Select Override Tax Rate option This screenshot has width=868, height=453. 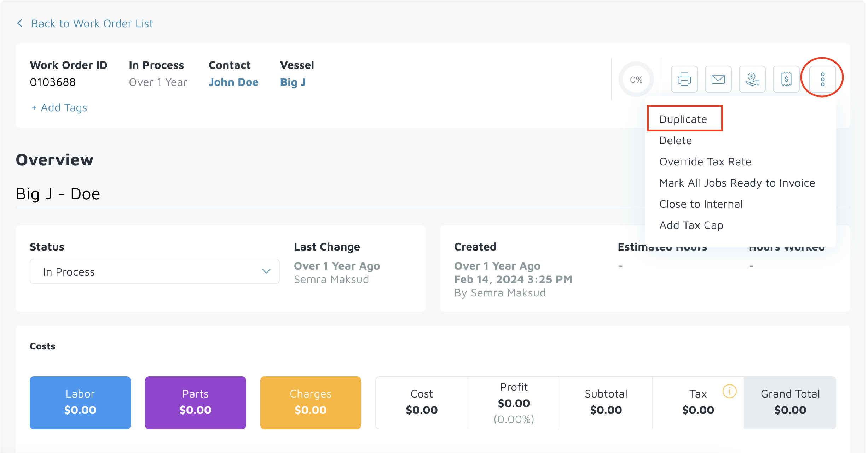tap(705, 161)
